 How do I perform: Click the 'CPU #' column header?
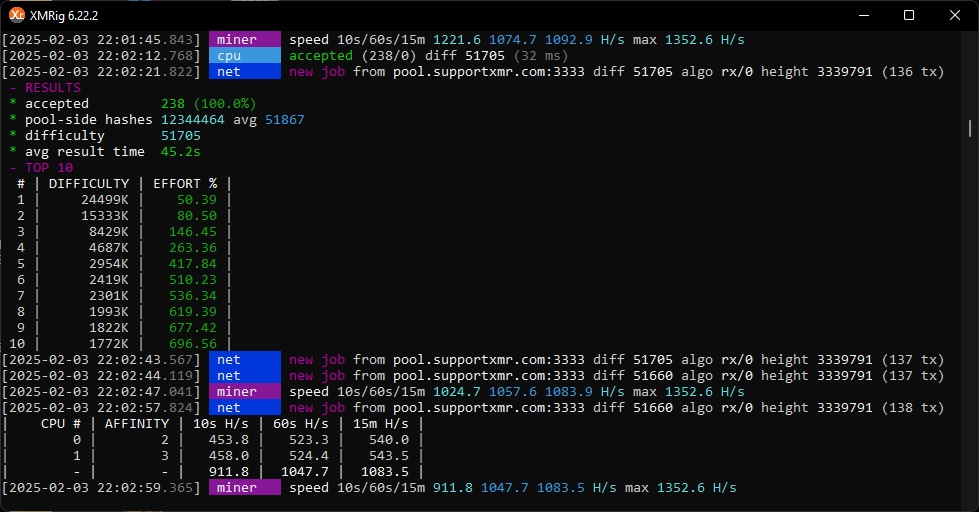coord(61,423)
